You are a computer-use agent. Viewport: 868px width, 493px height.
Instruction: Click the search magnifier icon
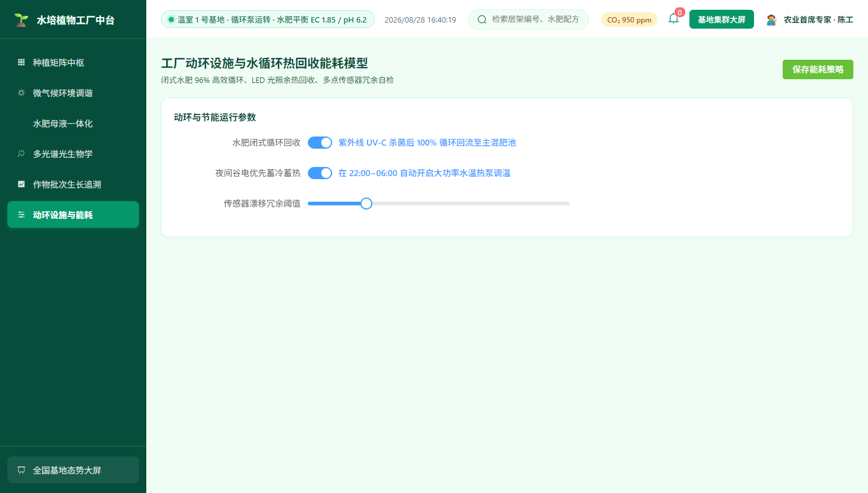point(482,20)
